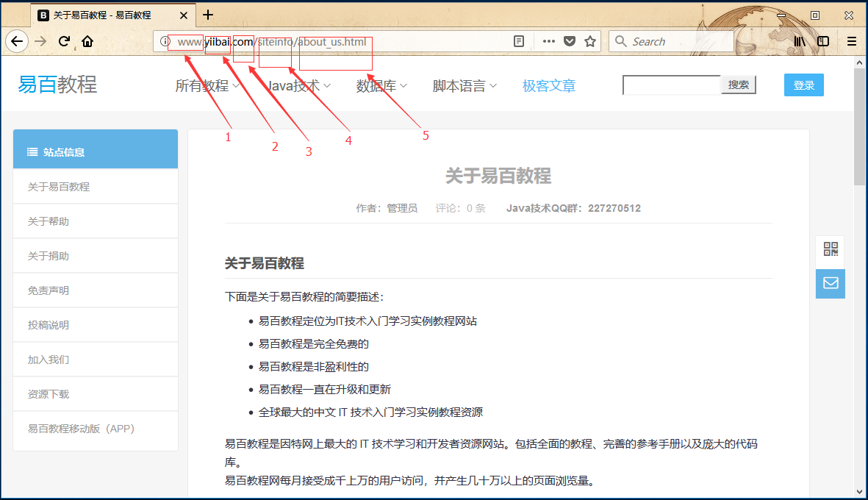Expand the 所有教程 dropdown menu
The width and height of the screenshot is (868, 500).
[x=207, y=86]
